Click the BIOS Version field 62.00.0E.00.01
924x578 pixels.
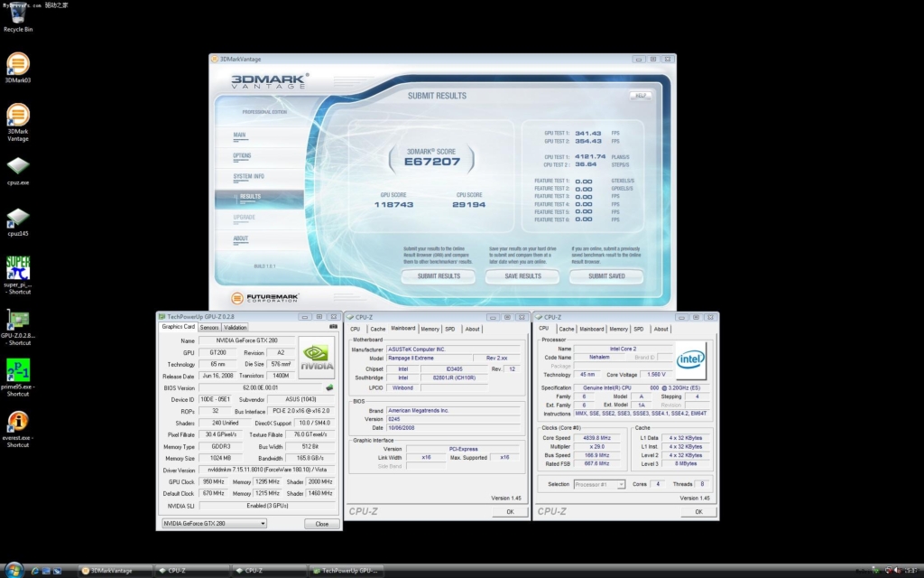coord(261,387)
